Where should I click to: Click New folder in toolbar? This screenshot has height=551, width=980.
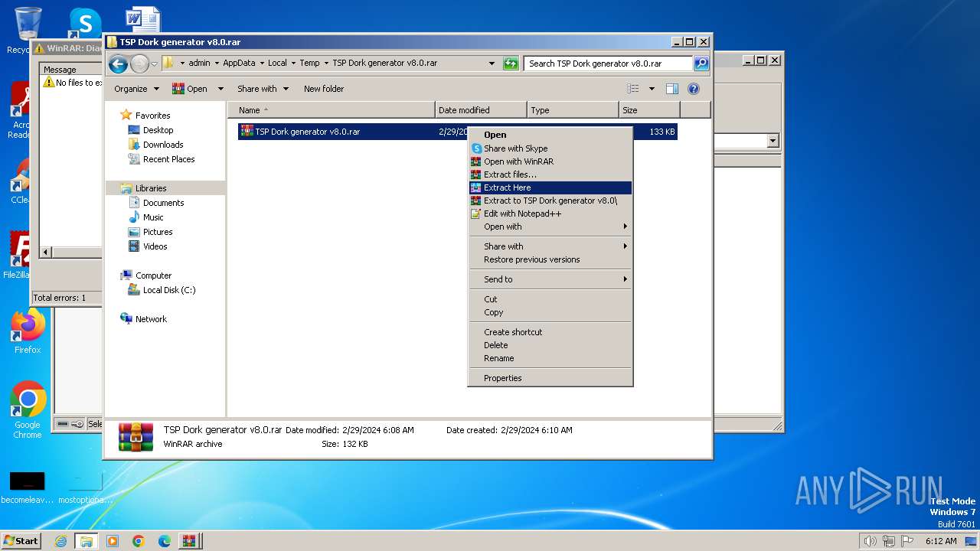point(324,89)
